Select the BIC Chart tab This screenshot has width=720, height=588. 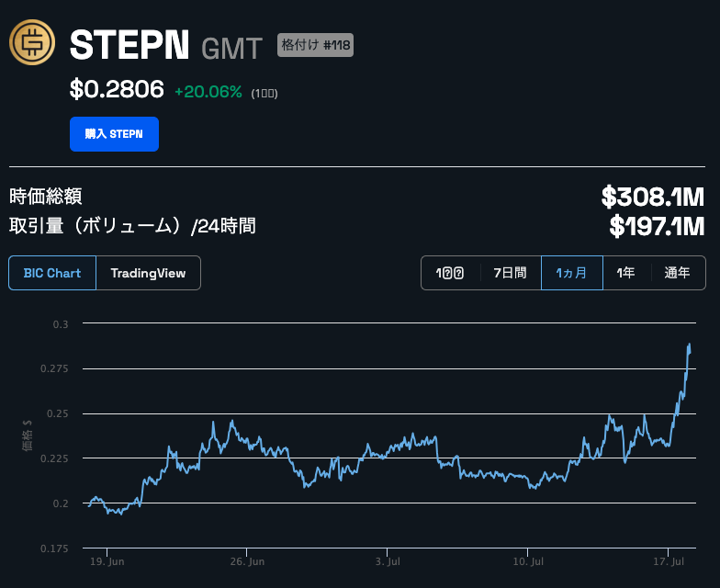52,273
